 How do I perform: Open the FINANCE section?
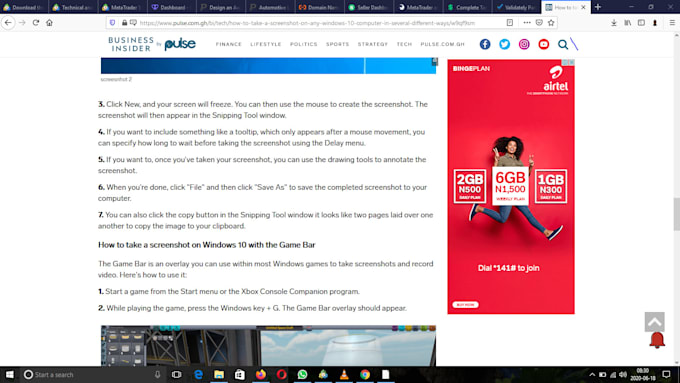229,44
